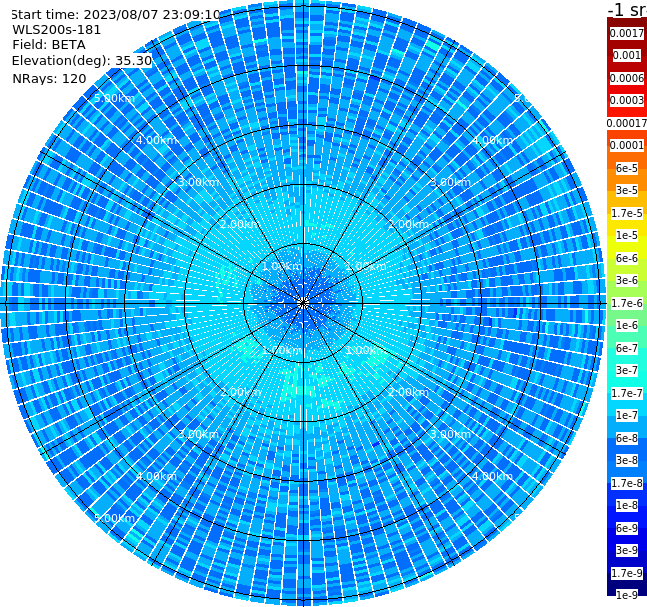Image resolution: width=647 pixels, height=607 pixels.
Task: Click the 1.7e-8 colorbar label
Action: click(626, 483)
